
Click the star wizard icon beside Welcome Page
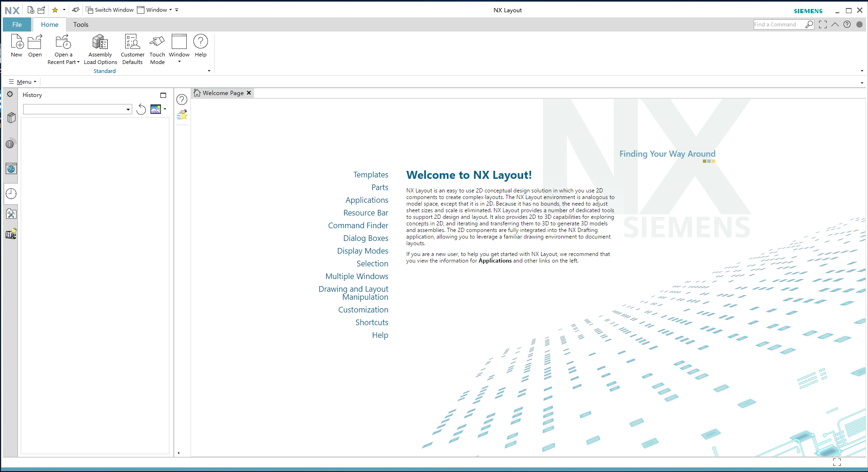click(182, 115)
